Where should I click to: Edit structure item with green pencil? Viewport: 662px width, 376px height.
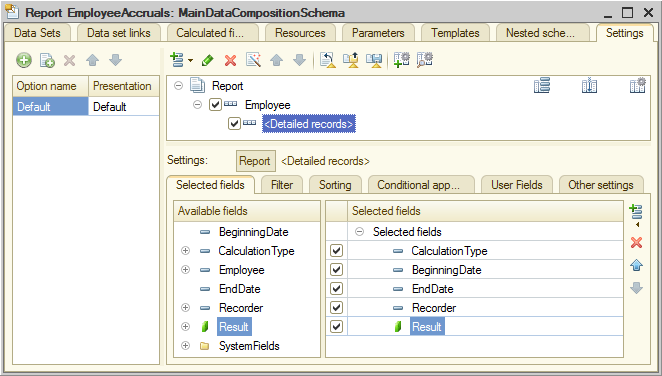208,60
